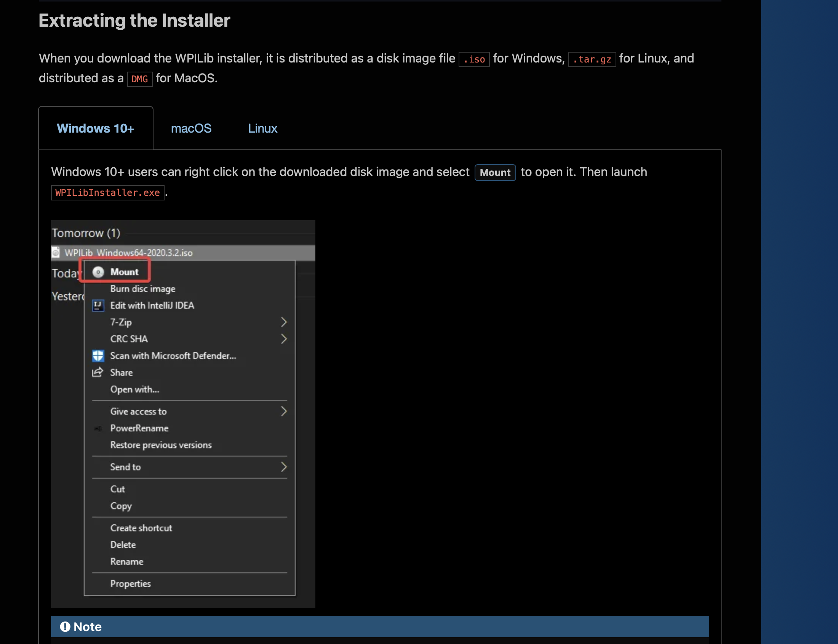Choose Burn disc image in the context menu
The image size is (838, 644).
click(x=143, y=288)
